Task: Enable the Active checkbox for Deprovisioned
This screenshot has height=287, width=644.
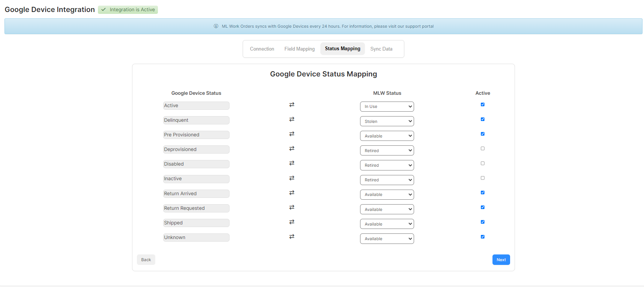Action: (483, 149)
